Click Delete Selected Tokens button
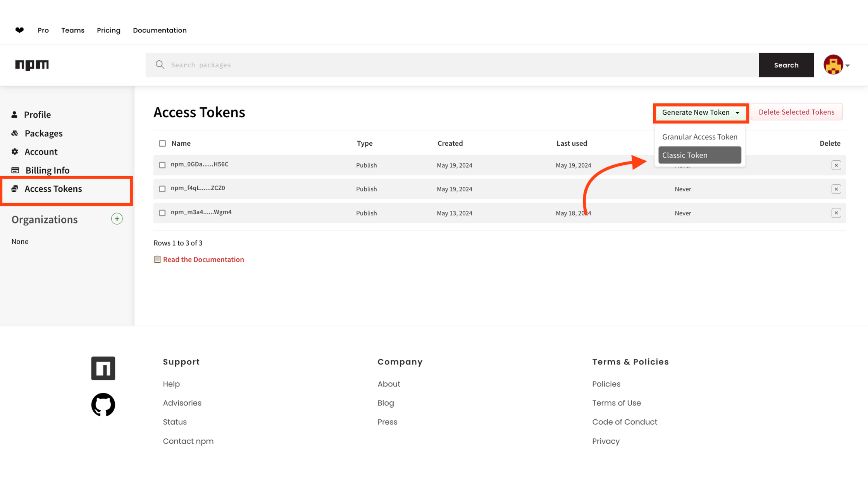Viewport: 868px width, 488px height. (x=796, y=112)
